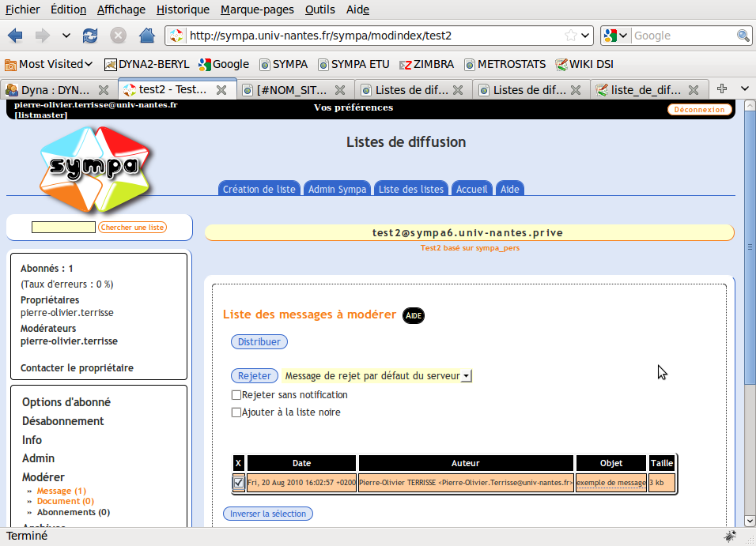The height and width of the screenshot is (546, 756).
Task: Click the Sympa star logo
Action: (94, 167)
